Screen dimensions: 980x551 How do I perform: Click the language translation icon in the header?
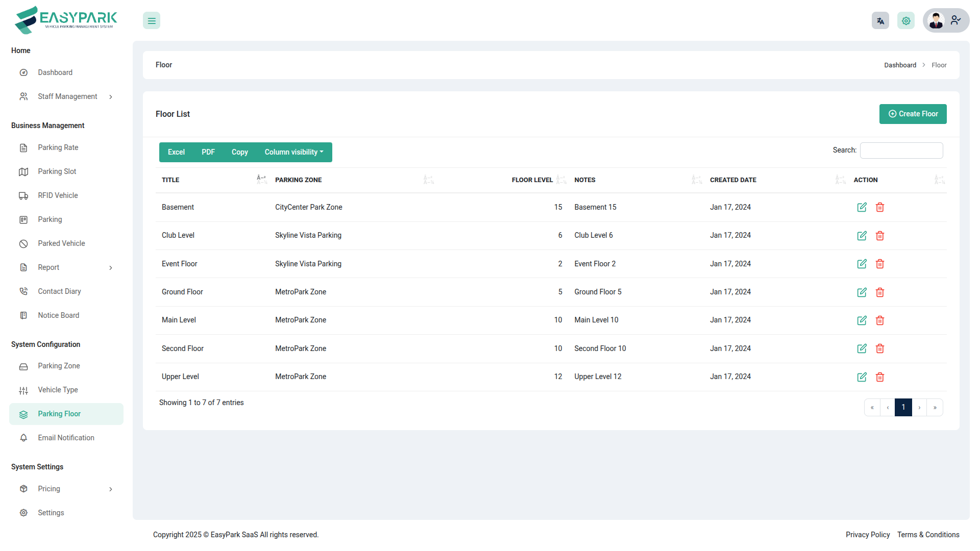pos(880,20)
